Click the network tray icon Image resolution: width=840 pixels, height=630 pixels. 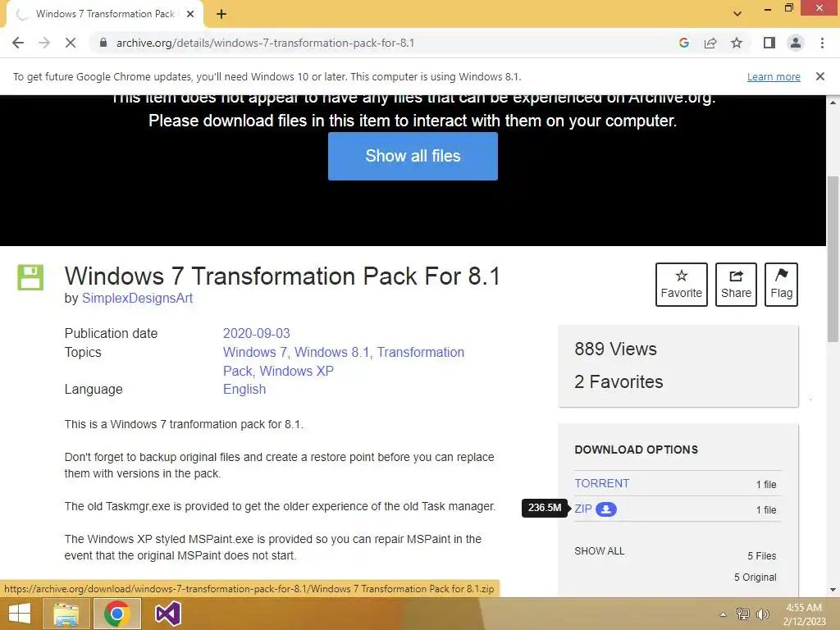click(743, 614)
